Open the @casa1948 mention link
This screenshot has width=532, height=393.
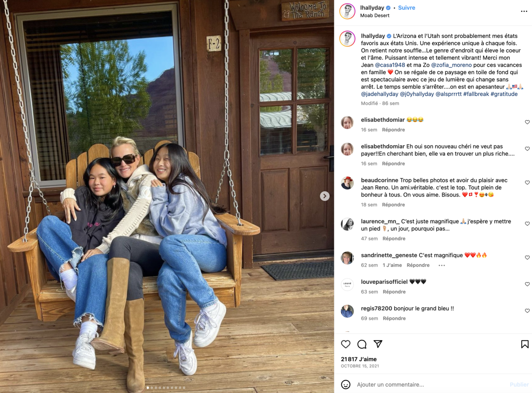[x=390, y=65]
